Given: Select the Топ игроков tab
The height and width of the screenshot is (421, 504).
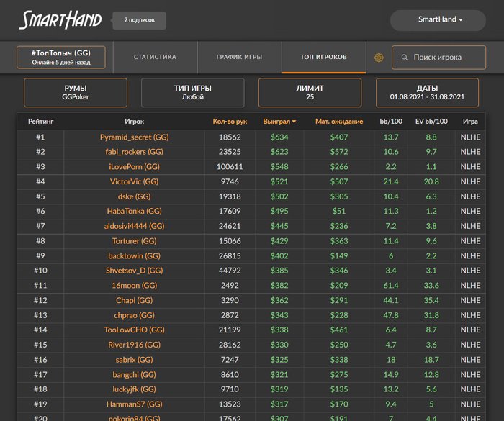Looking at the screenshot, I should [323, 57].
